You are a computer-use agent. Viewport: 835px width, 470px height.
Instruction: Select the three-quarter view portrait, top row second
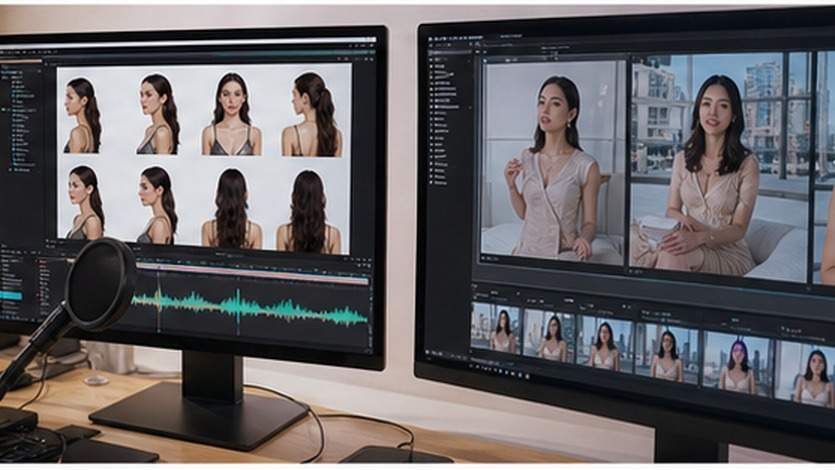(x=158, y=114)
